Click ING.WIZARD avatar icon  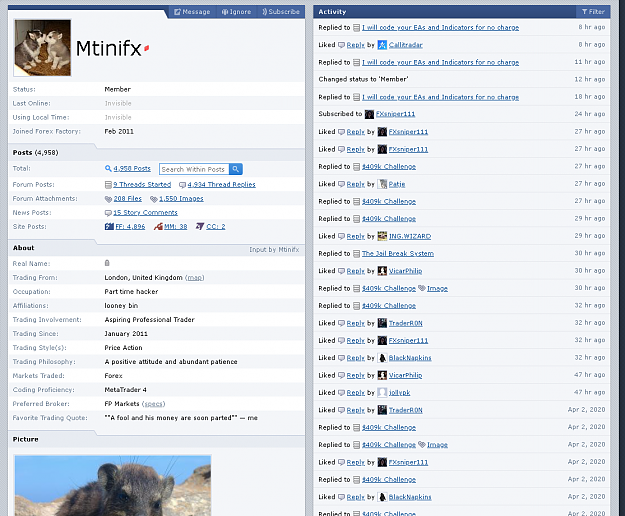(382, 236)
